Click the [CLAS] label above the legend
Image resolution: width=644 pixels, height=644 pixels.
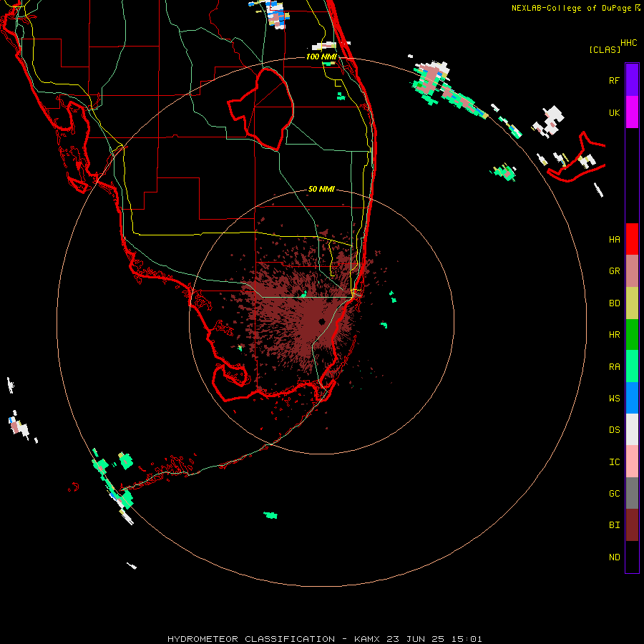click(x=605, y=49)
